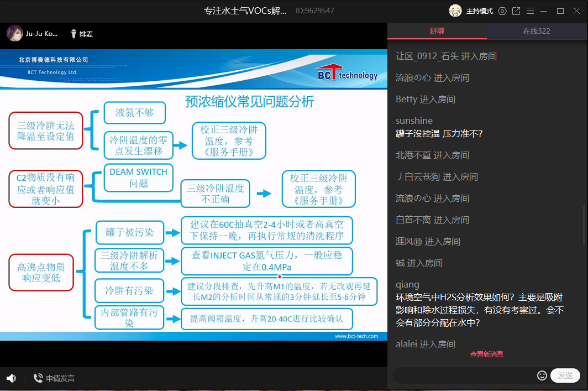Click 内部管路有污染 box on slide
This screenshot has width=588, height=391.
click(129, 318)
